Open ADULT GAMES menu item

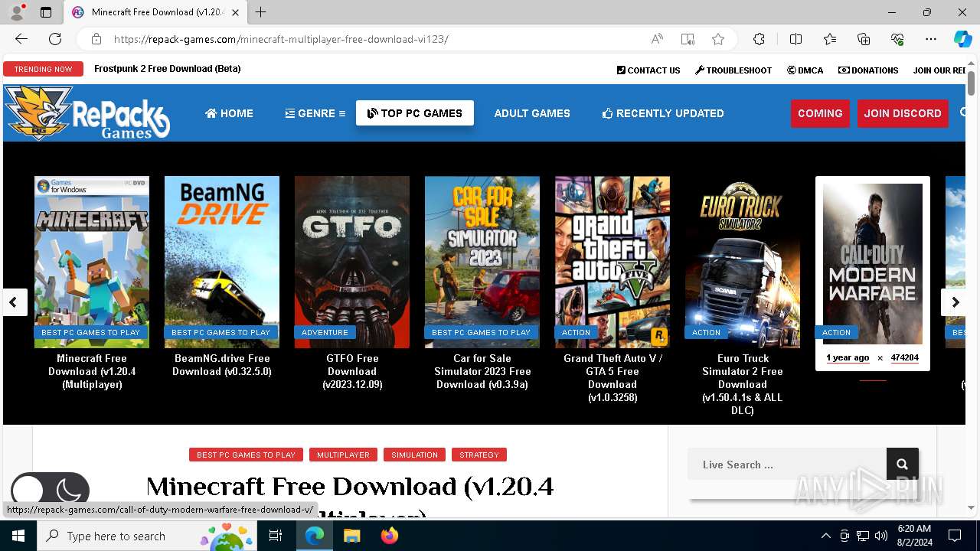[532, 113]
